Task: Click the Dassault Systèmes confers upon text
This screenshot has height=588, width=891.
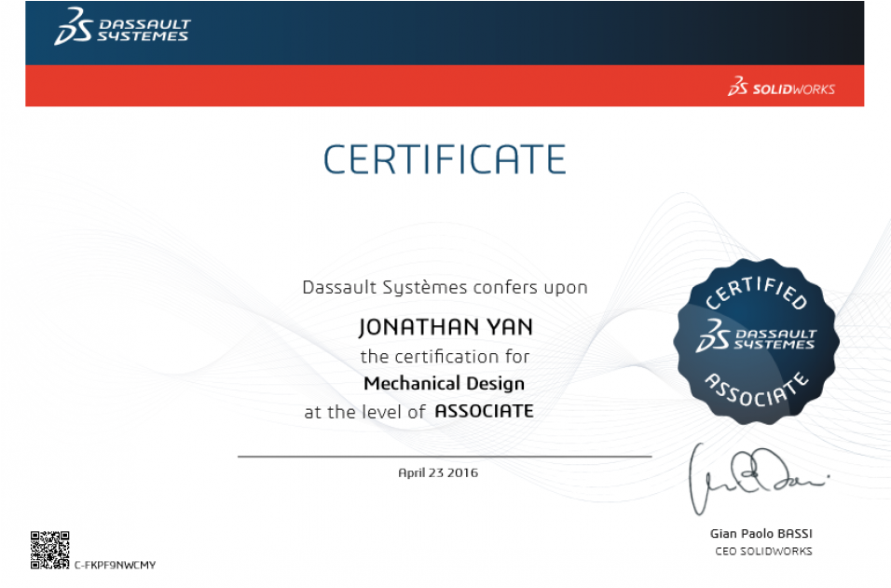Action: pyautogui.click(x=445, y=287)
